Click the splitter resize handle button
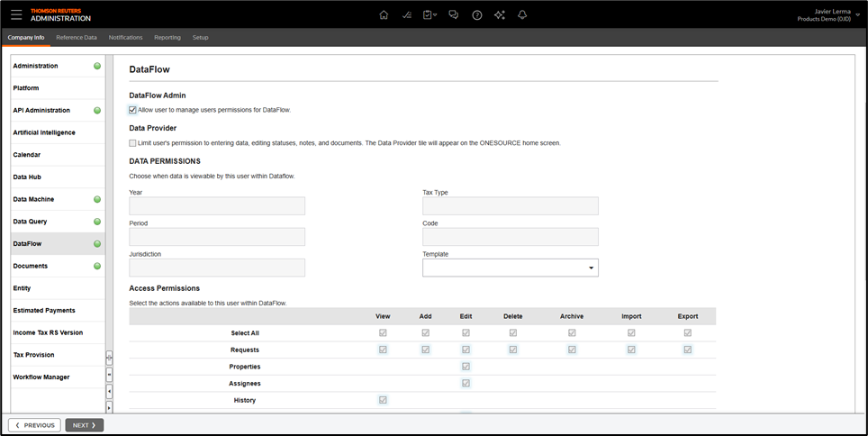Image resolution: width=868 pixels, height=436 pixels. click(109, 358)
